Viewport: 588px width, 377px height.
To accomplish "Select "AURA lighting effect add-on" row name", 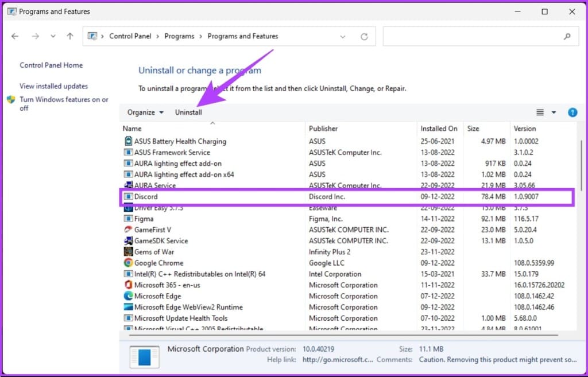I will 178,164.
